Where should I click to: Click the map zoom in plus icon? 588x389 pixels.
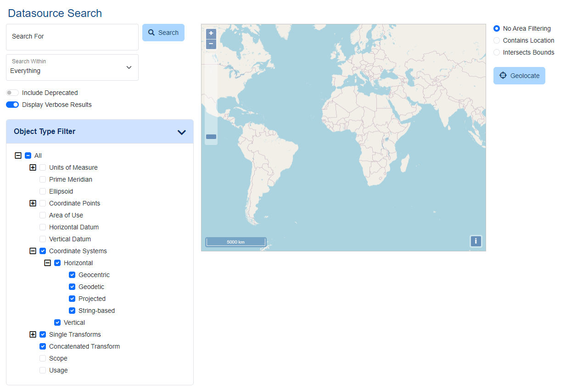click(x=211, y=33)
